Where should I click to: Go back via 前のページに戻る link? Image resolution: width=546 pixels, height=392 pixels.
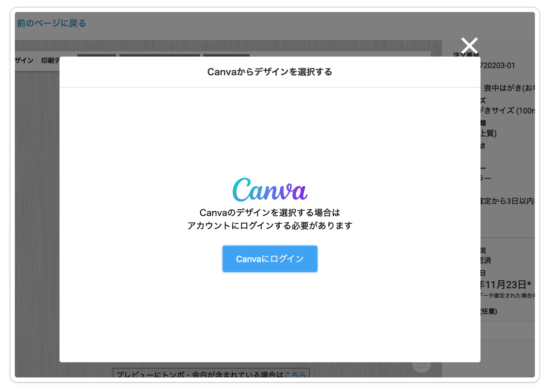[51, 23]
